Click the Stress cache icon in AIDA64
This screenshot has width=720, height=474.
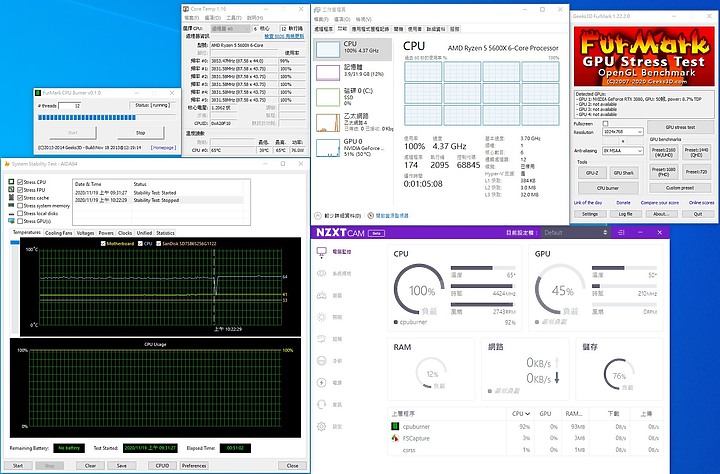[11, 198]
